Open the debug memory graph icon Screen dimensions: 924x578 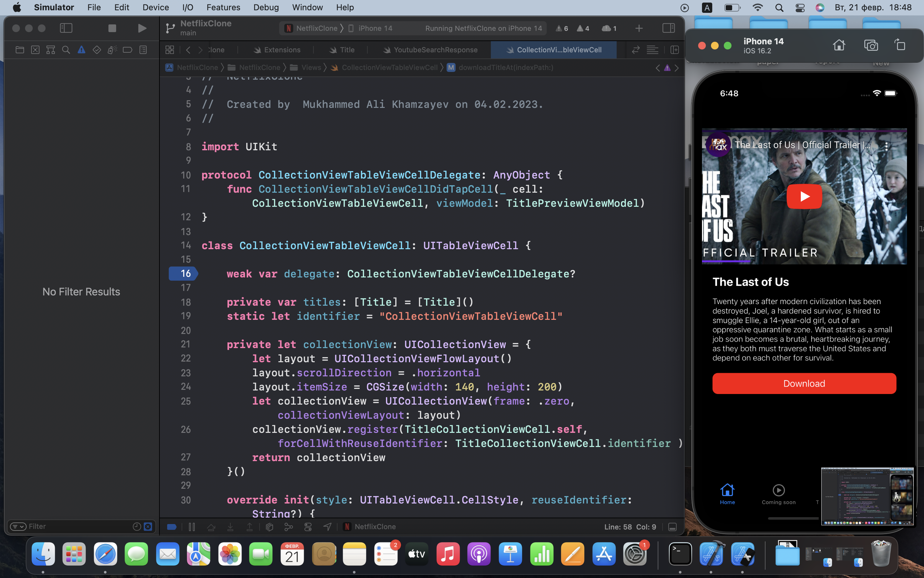(289, 527)
